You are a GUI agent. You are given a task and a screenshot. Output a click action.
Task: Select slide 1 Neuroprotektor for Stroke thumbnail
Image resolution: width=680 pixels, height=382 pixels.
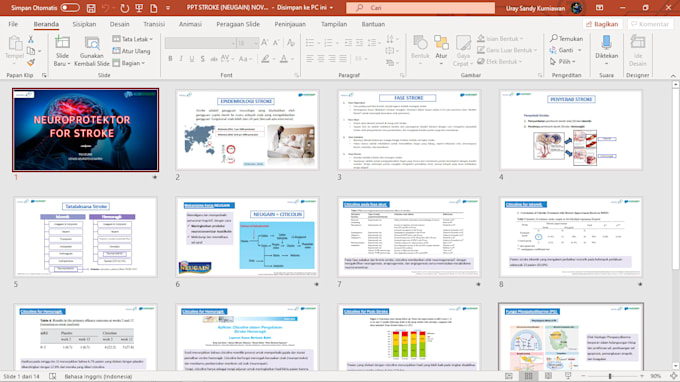(85, 130)
